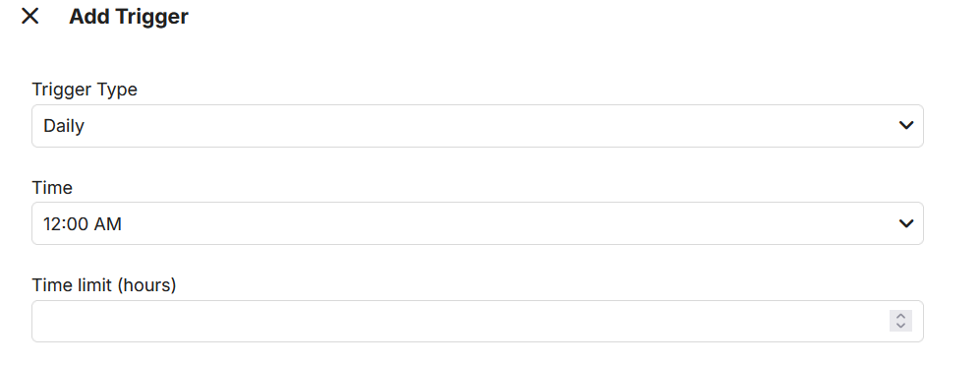Viewport: 980px width, 367px height.
Task: Change the trigger time from 12:00 AM
Action: click(478, 223)
